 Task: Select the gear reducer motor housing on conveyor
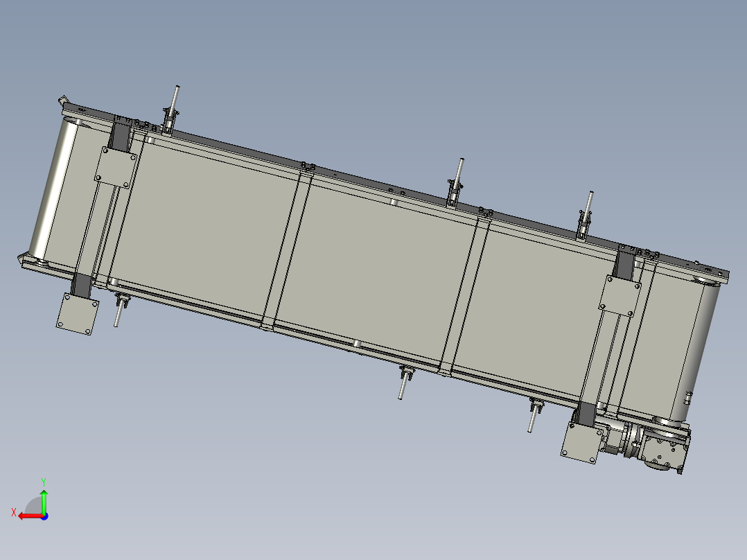(663, 450)
